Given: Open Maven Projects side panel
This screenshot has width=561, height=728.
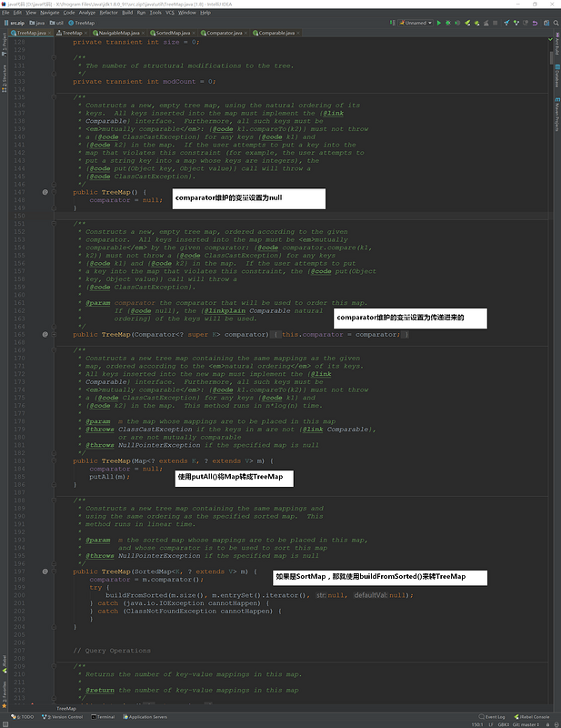Looking at the screenshot, I should click(556, 115).
